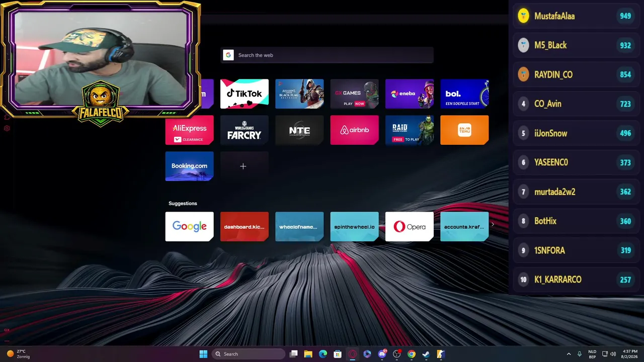Open File Explorer from the taskbar

point(308,354)
